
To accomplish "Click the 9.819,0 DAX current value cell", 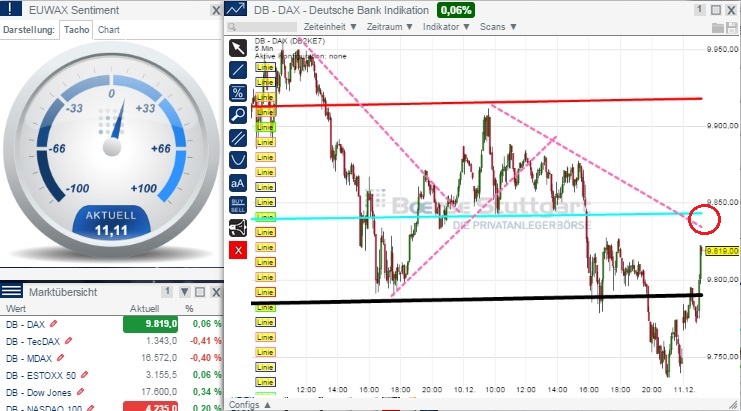I will [x=150, y=324].
